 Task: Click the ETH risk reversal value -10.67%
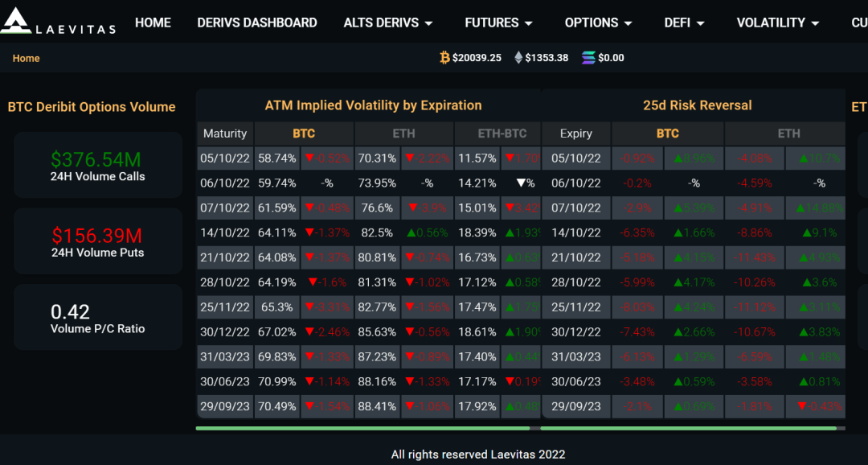(x=755, y=332)
